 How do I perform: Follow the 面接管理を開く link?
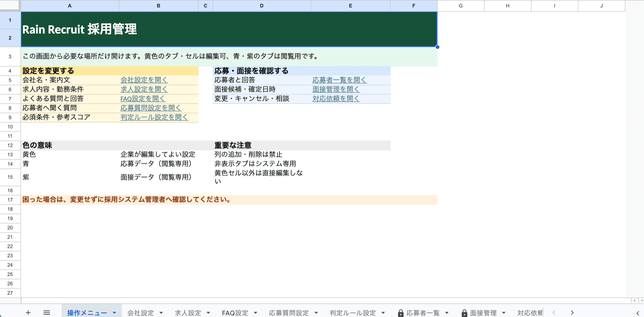tap(336, 89)
